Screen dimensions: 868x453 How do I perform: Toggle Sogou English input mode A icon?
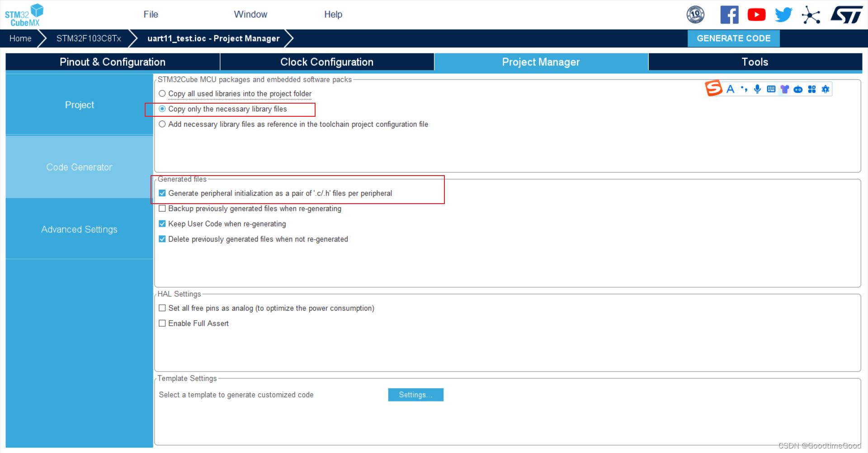730,89
